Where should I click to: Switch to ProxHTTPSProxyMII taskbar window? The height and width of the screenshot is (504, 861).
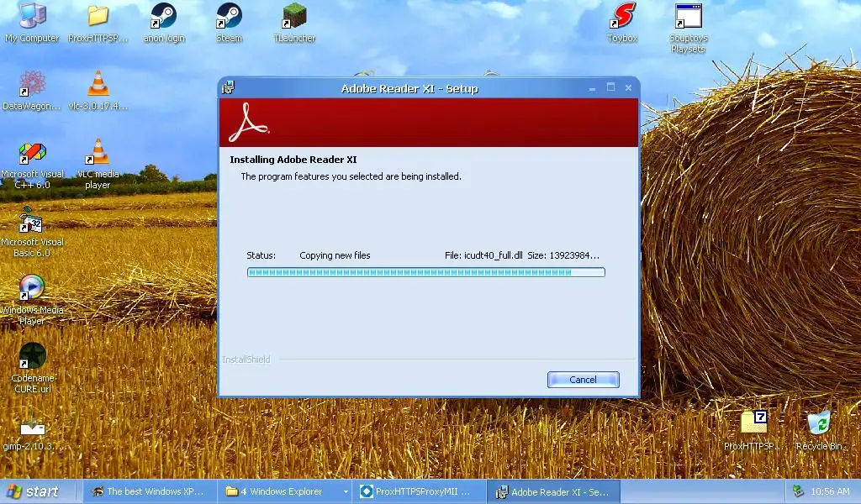pos(417,491)
